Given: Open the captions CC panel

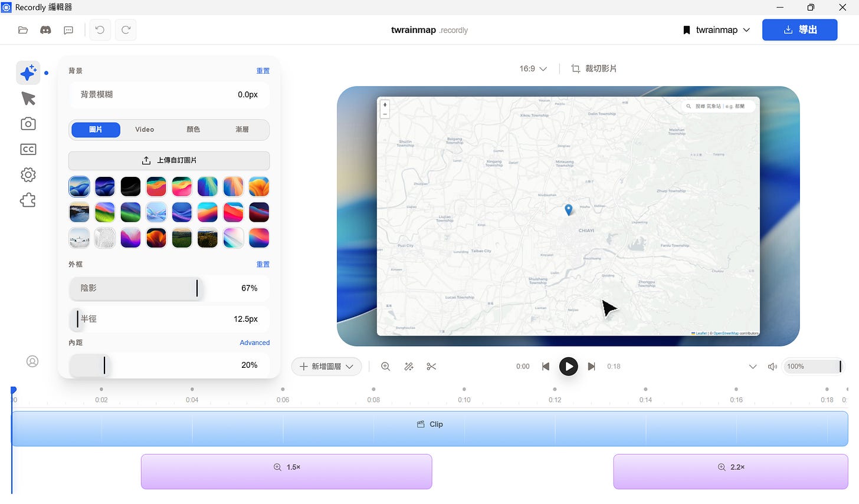Looking at the screenshot, I should 28,149.
